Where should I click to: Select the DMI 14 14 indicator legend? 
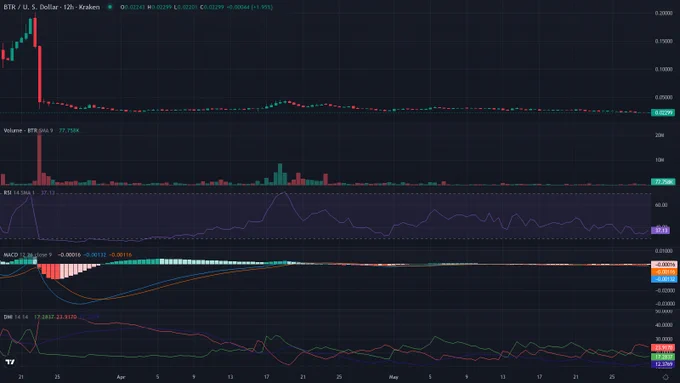point(16,317)
